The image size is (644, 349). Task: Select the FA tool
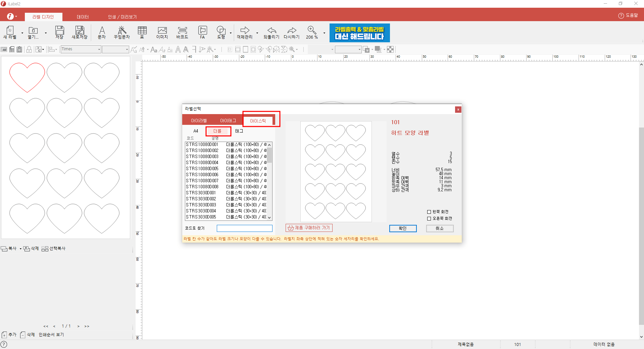[x=202, y=33]
